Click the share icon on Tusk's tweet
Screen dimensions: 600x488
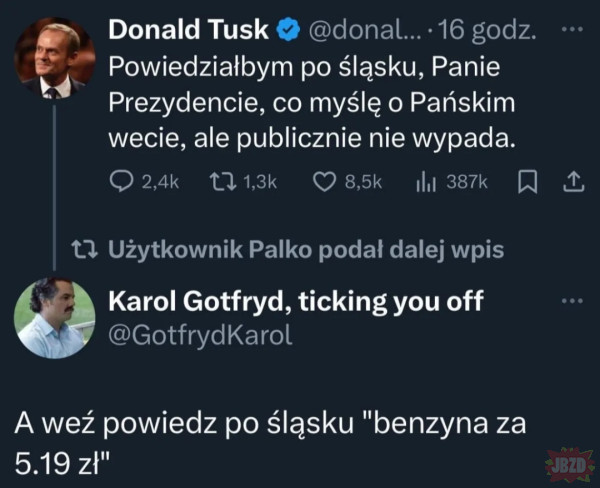click(x=573, y=182)
